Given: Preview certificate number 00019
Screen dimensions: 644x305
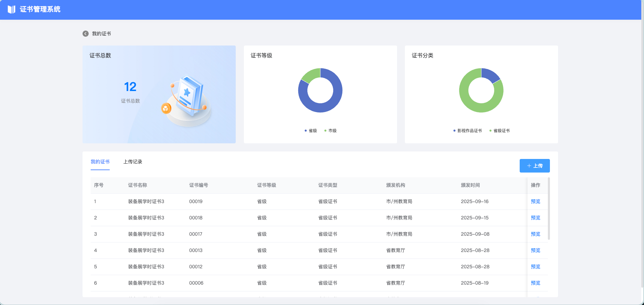Looking at the screenshot, I should (x=535, y=201).
